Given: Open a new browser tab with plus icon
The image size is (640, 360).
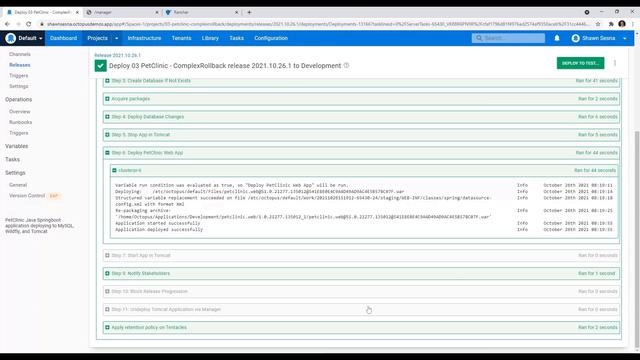Looking at the screenshot, I should [x=249, y=12].
